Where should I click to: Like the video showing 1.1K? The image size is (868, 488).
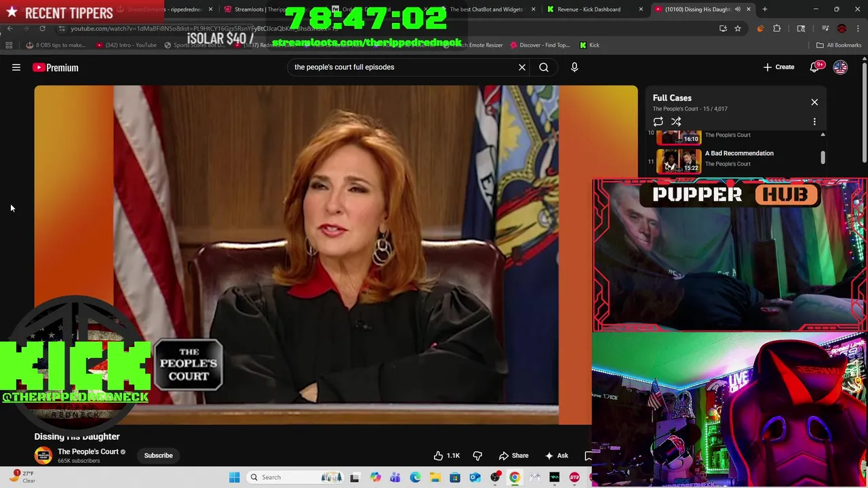[446, 455]
